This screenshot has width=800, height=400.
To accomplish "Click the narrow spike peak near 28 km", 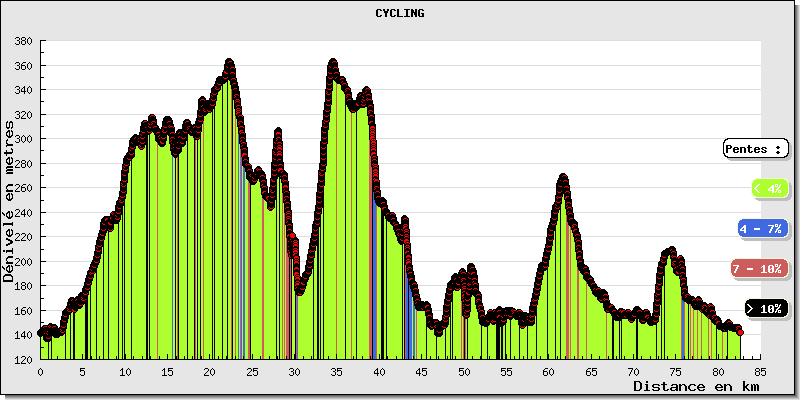I will tap(278, 132).
